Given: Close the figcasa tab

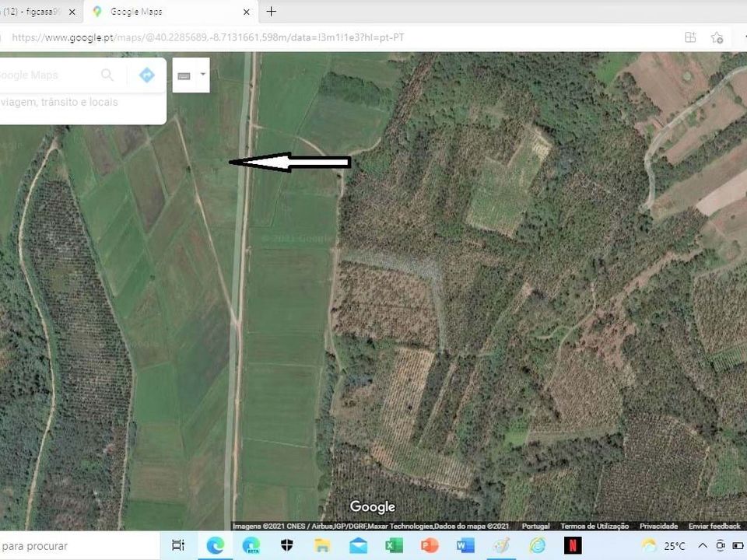Looking at the screenshot, I should pos(72,12).
